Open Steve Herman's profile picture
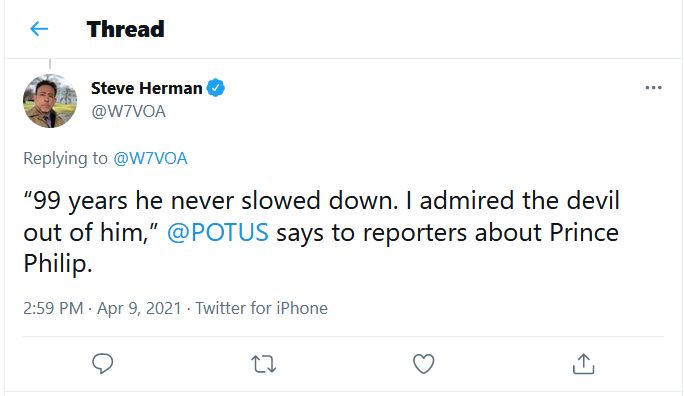This screenshot has height=396, width=684. (50, 101)
